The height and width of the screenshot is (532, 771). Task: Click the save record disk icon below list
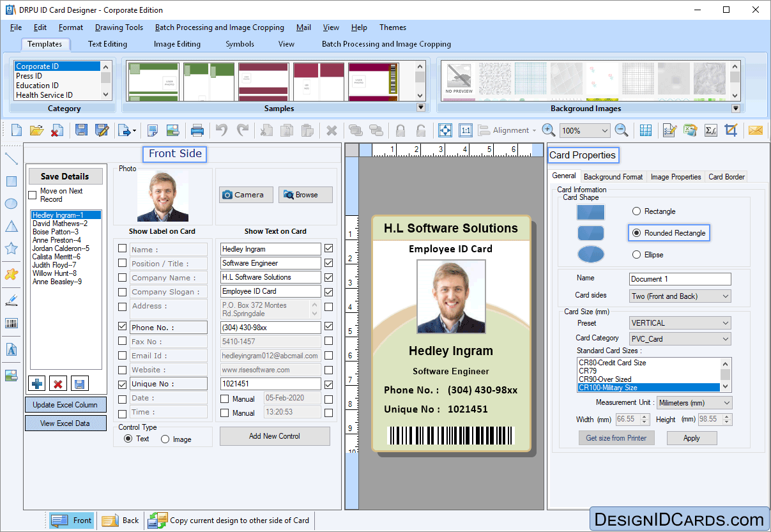pyautogui.click(x=80, y=384)
